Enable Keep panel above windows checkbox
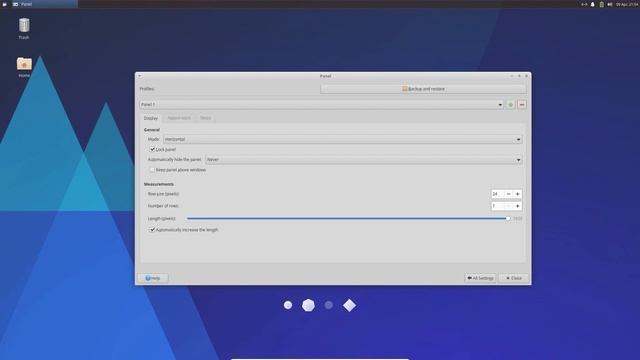The image size is (640, 360). 152,170
